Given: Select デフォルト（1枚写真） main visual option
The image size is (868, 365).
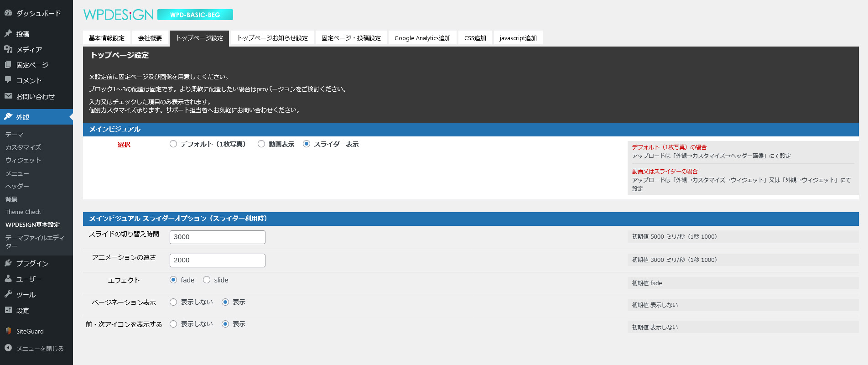Looking at the screenshot, I should pyautogui.click(x=173, y=144).
